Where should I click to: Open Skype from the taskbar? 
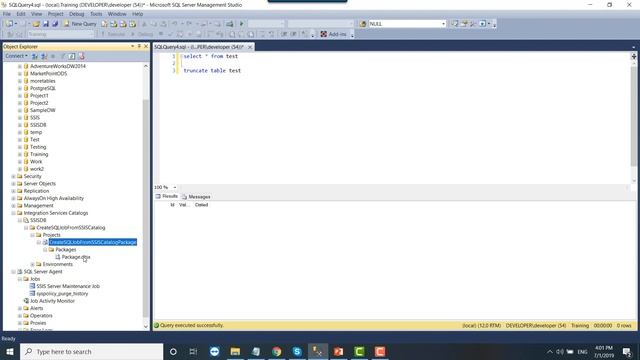(297, 351)
